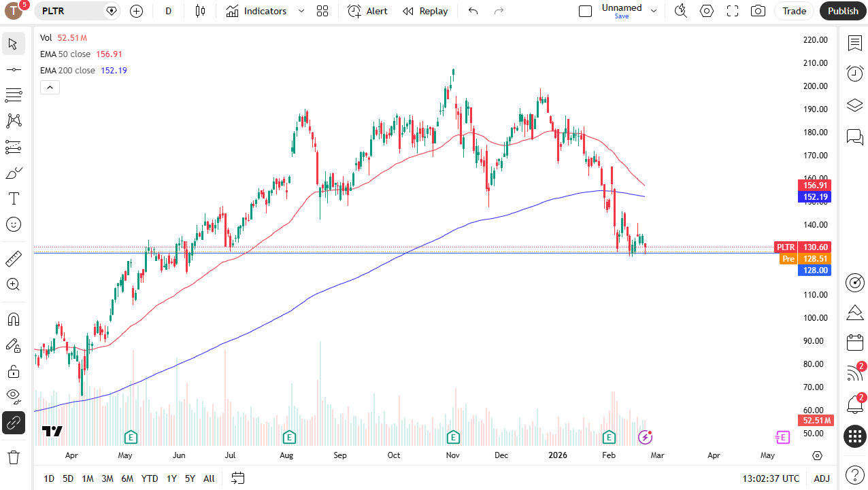Open quick search lightbulb icon

pyautogui.click(x=680, y=11)
